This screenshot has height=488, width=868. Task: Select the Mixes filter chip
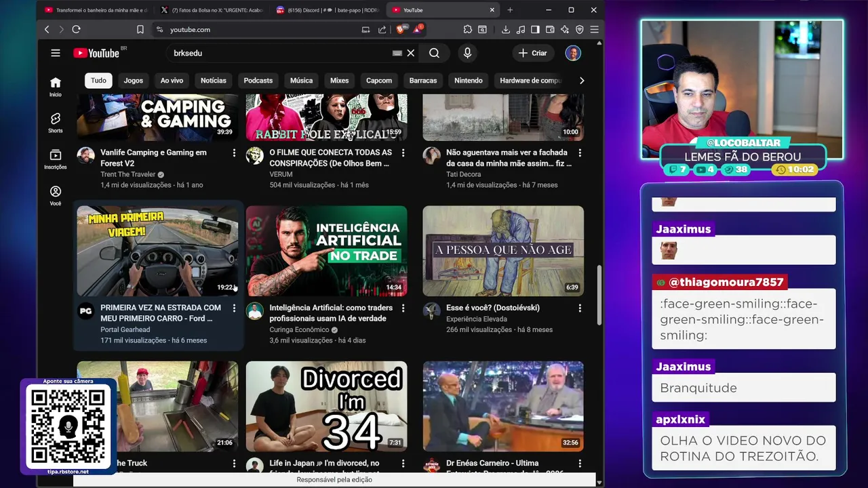[340, 81]
